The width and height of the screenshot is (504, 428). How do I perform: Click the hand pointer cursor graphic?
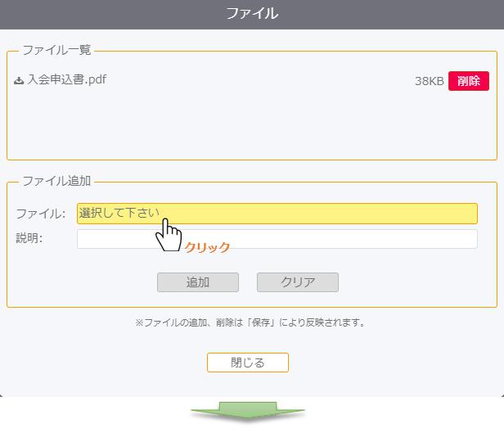point(169,235)
